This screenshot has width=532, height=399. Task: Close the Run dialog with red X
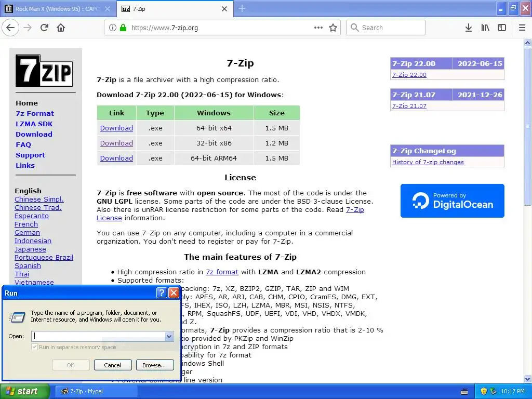174,292
